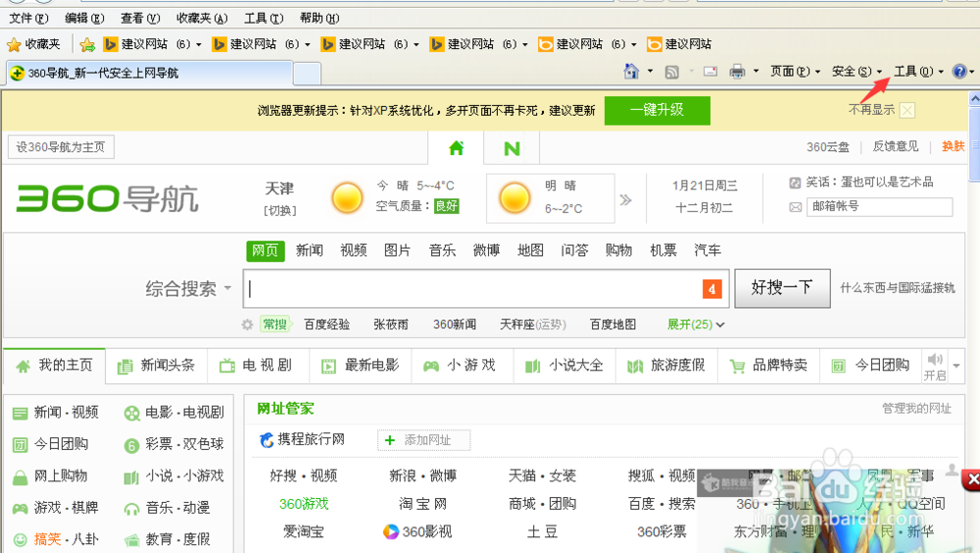980x553 pixels.
Task: Click the 换肤 skin link
Action: click(x=954, y=146)
